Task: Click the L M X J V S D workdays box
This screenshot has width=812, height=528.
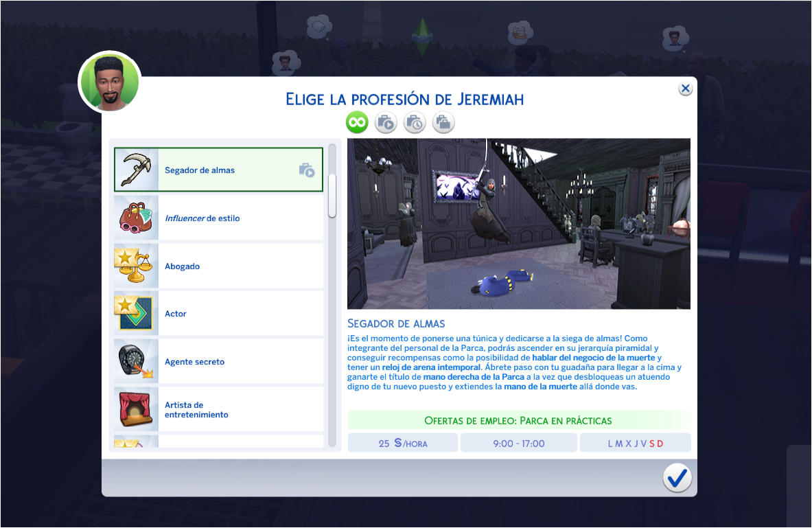Action: [636, 443]
